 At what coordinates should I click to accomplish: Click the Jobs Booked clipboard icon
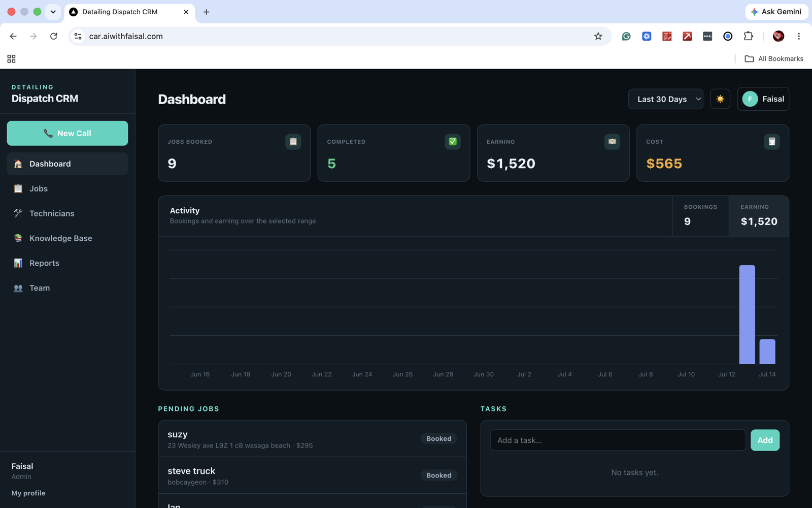(x=293, y=142)
